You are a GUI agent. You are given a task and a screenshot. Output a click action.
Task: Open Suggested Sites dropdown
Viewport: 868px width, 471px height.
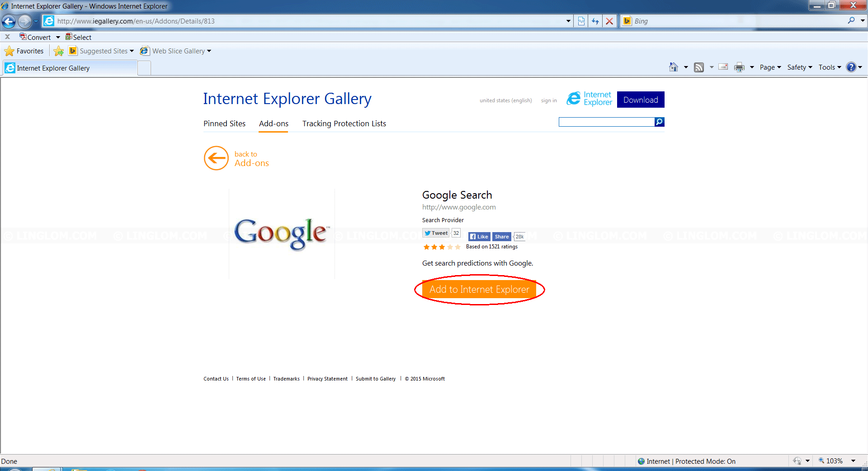click(101, 51)
